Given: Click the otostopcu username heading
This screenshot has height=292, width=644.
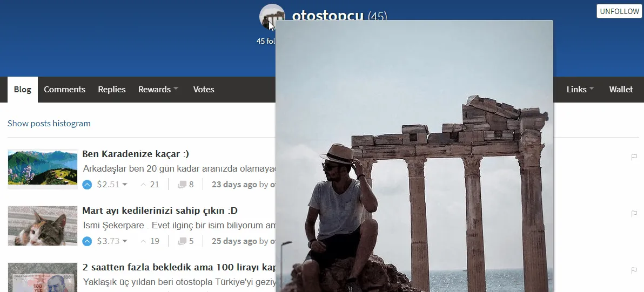Looking at the screenshot, I should (327, 15).
